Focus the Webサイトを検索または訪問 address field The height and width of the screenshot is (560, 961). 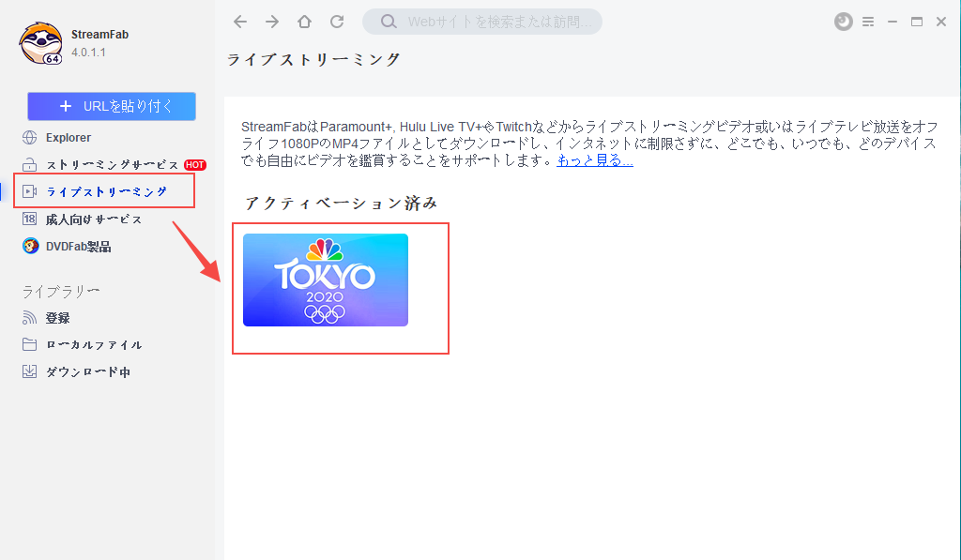pos(482,22)
